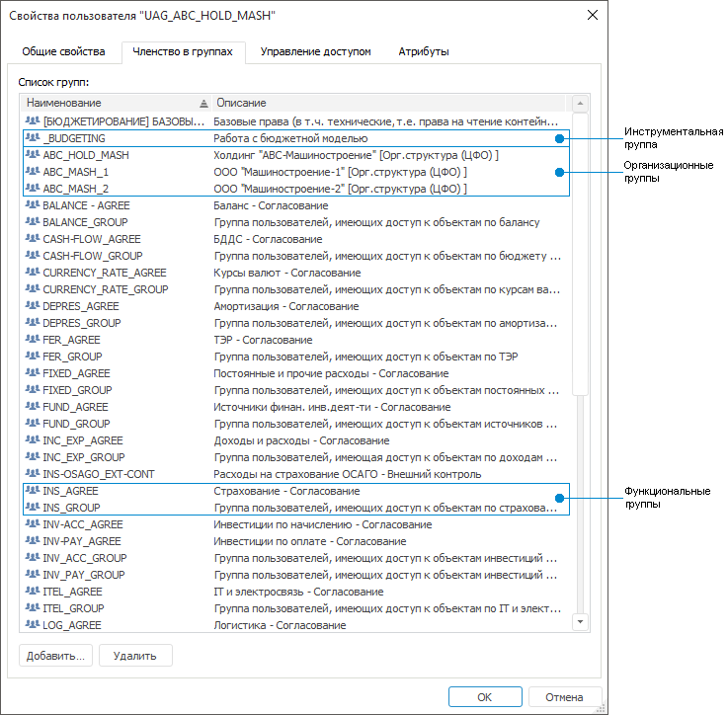Screen dimensions: 728x715
Task: Click the Отмена button
Action: click(564, 696)
